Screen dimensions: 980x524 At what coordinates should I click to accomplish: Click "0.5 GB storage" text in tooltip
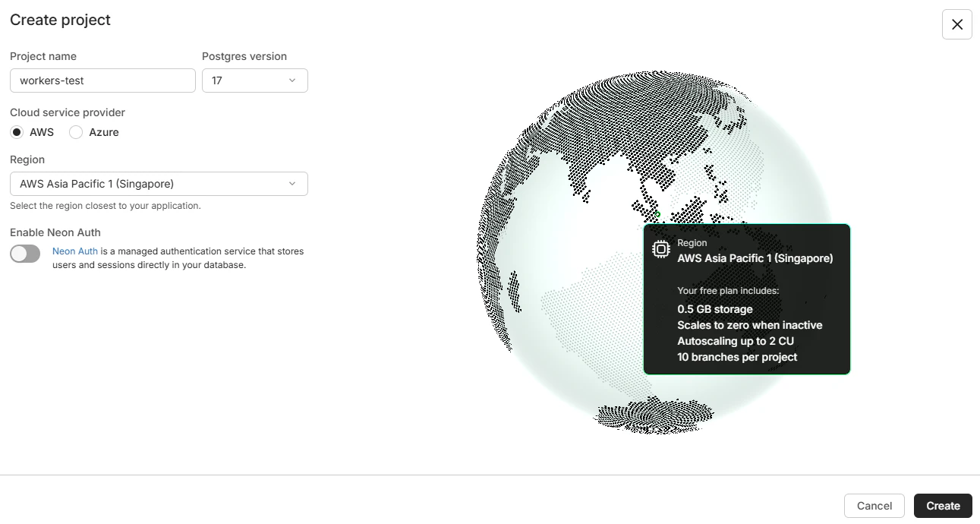pyautogui.click(x=715, y=309)
